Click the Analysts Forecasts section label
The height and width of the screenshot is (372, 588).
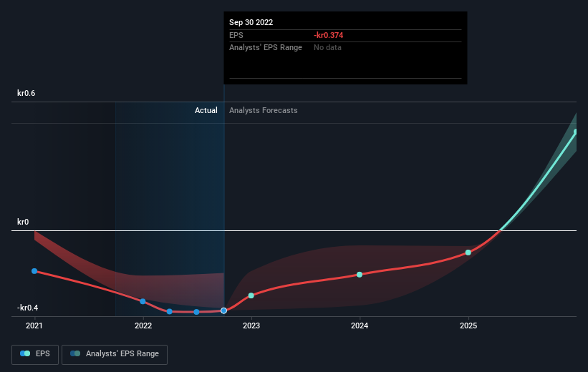click(x=264, y=110)
